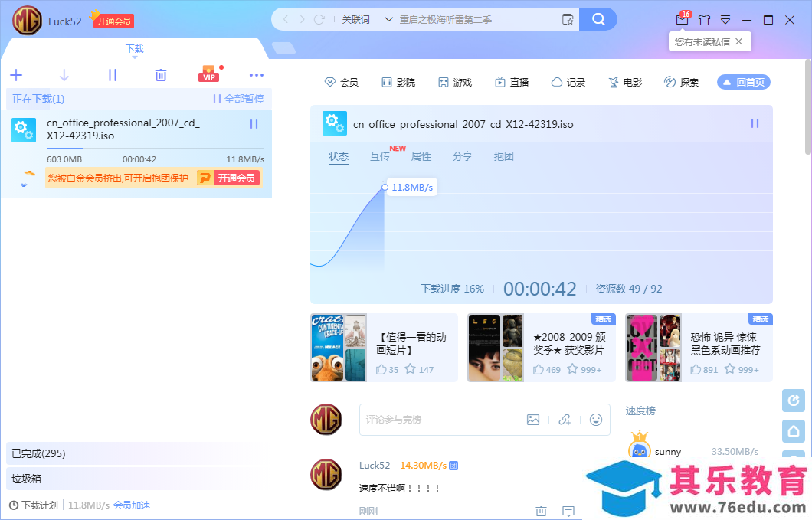Open the 影院 navigation item
This screenshot has width=812, height=520.
pos(398,83)
